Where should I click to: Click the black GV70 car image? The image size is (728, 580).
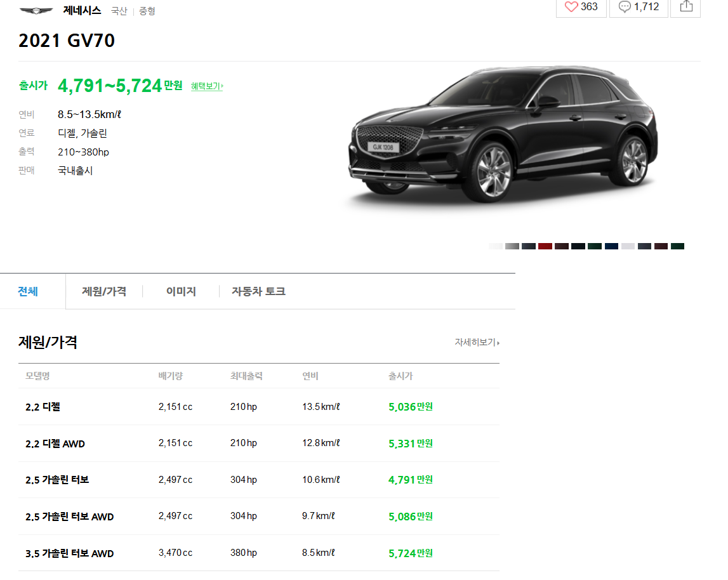point(503,135)
